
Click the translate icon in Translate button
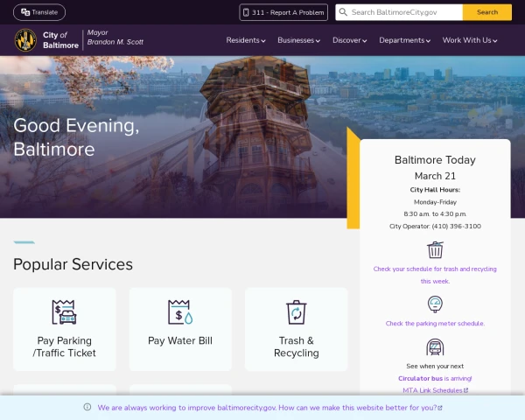click(25, 12)
